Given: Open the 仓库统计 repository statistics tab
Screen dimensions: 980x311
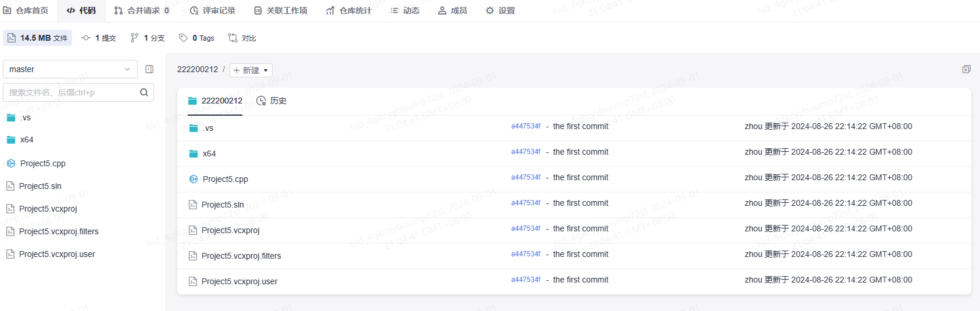Looking at the screenshot, I should pos(349,10).
